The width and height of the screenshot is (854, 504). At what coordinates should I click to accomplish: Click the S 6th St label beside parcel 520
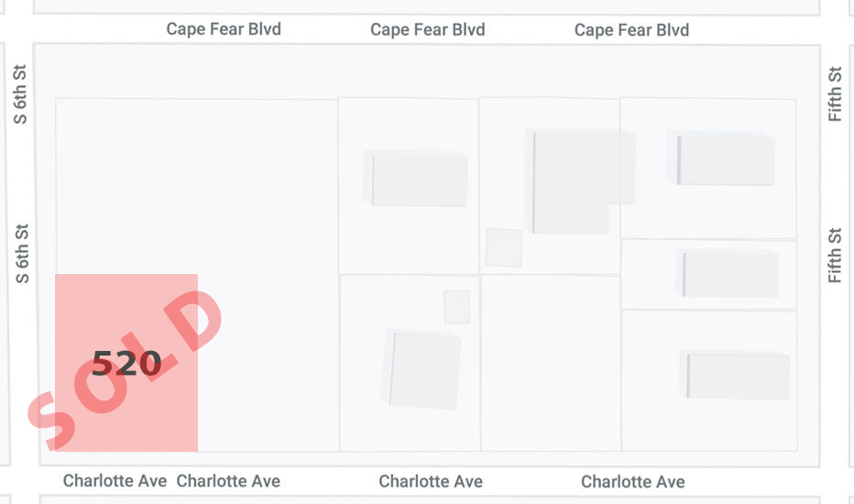pos(21,253)
